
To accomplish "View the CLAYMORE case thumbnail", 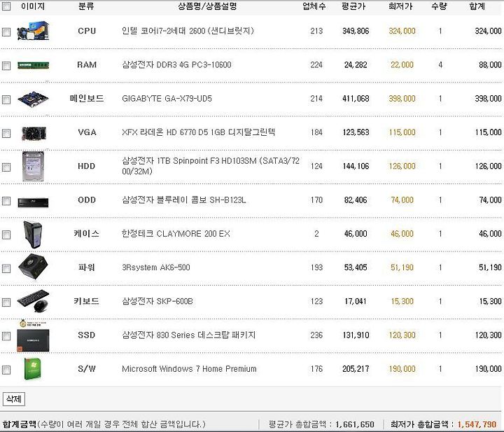I will point(33,235).
